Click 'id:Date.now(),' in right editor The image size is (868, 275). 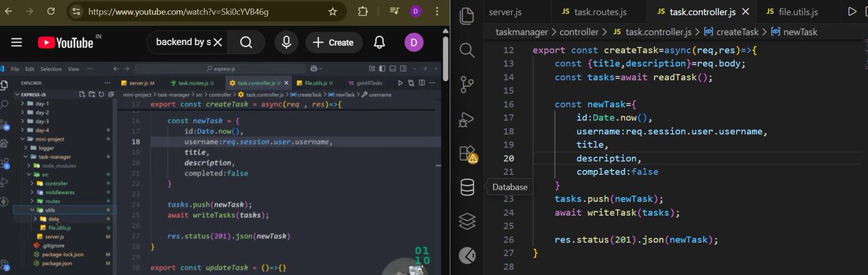coord(614,118)
